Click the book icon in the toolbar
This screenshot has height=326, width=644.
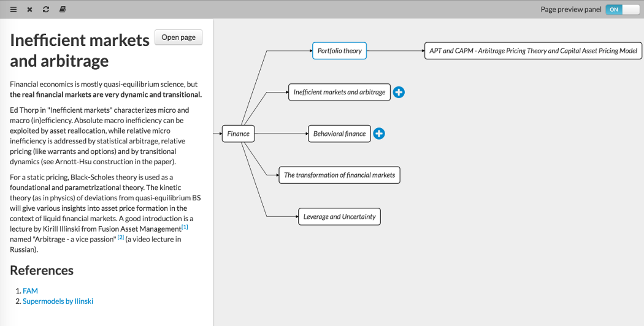click(63, 9)
